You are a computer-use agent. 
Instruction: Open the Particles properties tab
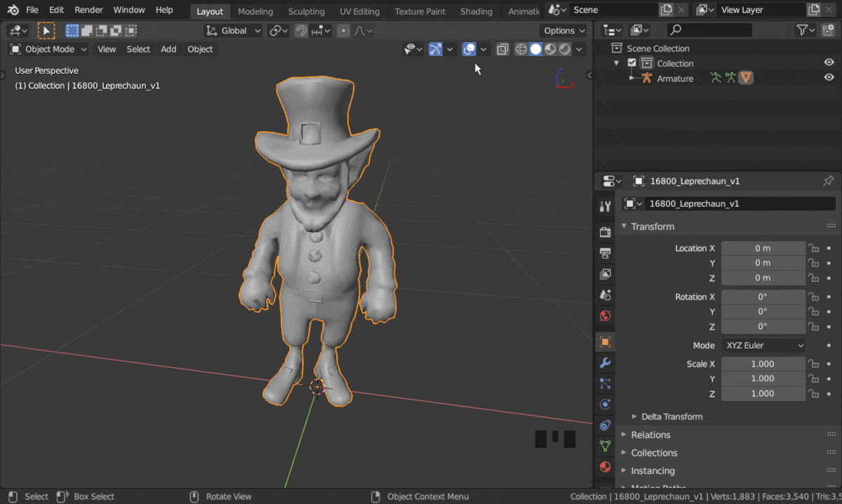click(605, 383)
